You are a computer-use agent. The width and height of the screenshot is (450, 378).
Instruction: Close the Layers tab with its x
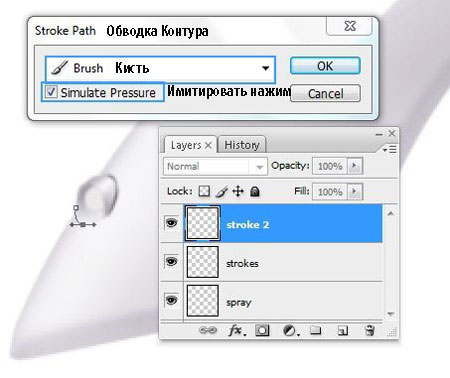pos(208,145)
